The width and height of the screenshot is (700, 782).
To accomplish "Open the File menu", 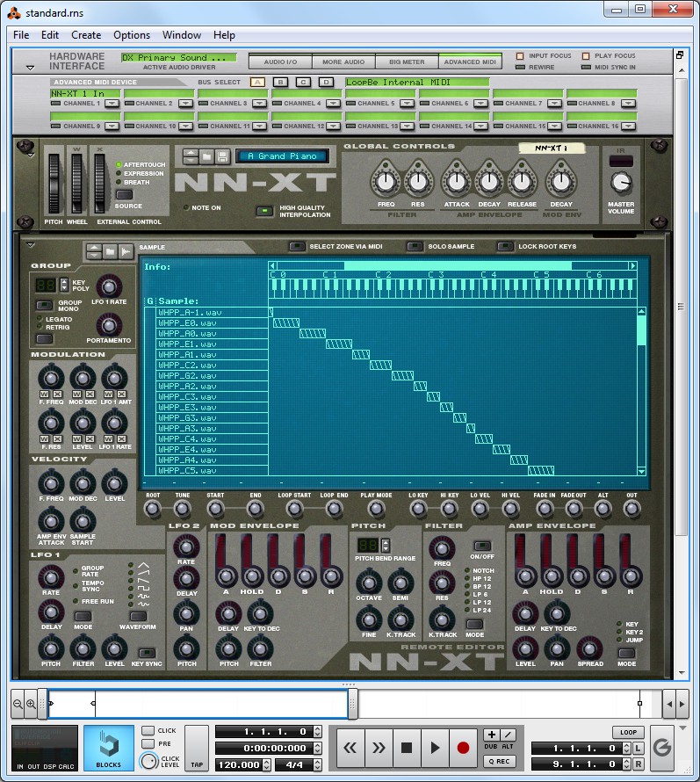I will pyautogui.click(x=21, y=35).
